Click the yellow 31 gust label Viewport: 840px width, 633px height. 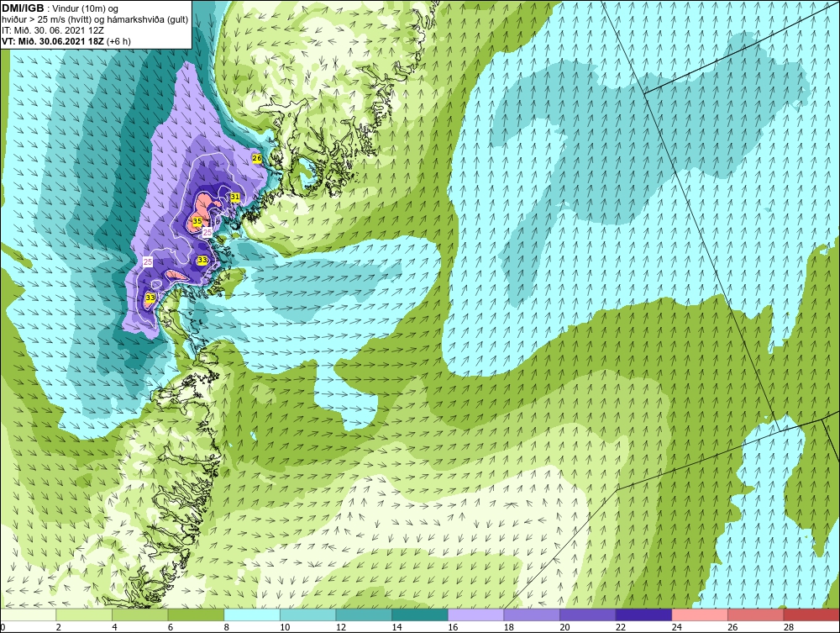point(235,198)
